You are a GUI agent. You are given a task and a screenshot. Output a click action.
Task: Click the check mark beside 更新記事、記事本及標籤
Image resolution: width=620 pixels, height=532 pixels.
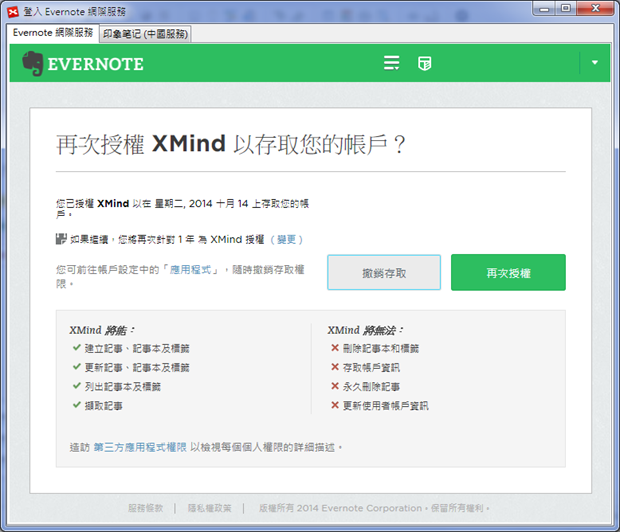[x=77, y=367]
